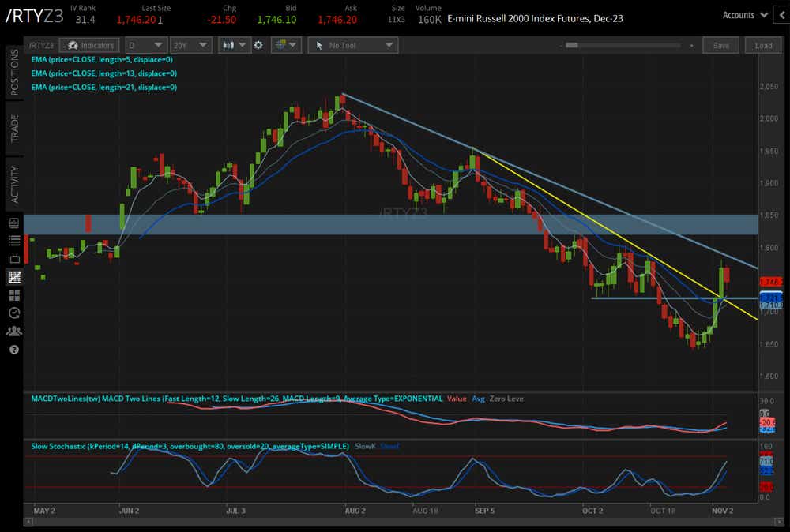This screenshot has width=790, height=532.
Task: Switch to the TRADE side tab
Action: point(14,128)
